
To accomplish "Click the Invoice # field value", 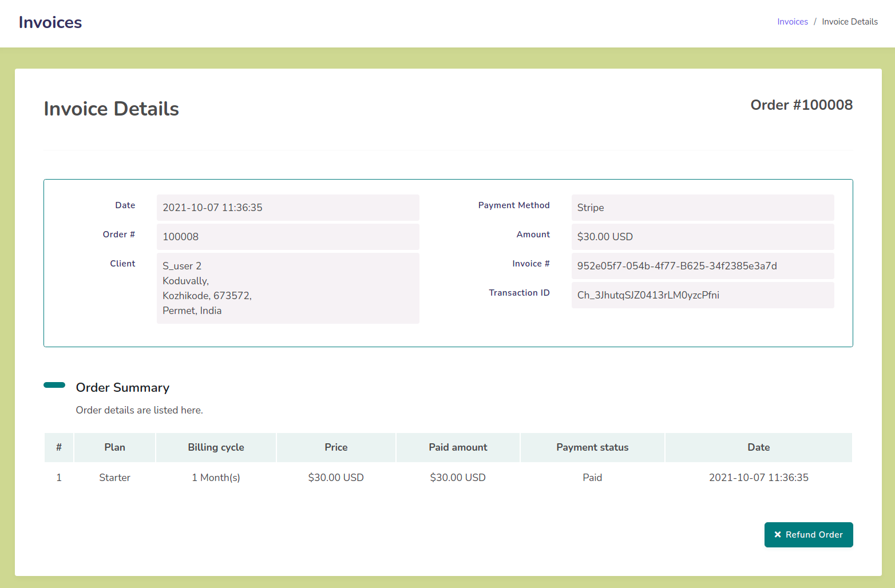I will click(x=702, y=266).
